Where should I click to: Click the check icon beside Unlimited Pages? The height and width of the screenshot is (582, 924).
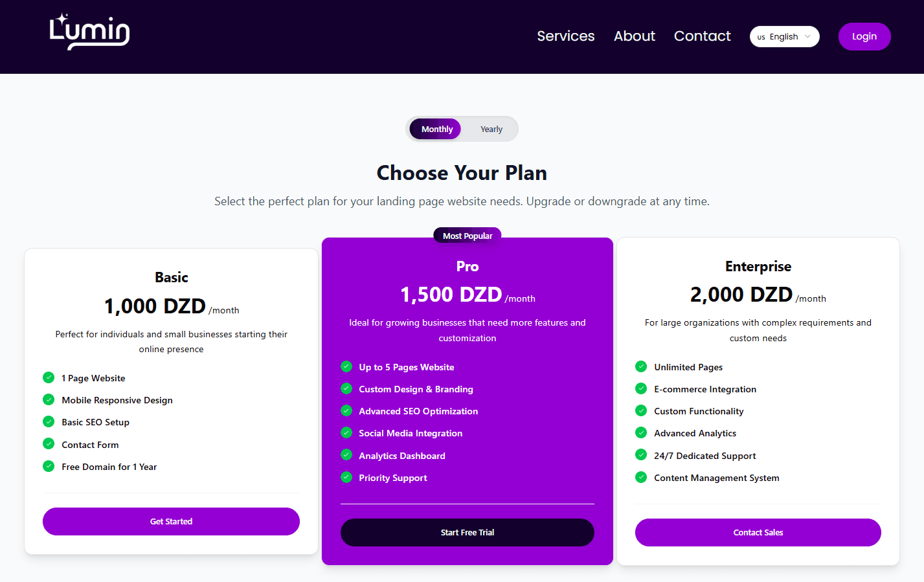coord(641,366)
